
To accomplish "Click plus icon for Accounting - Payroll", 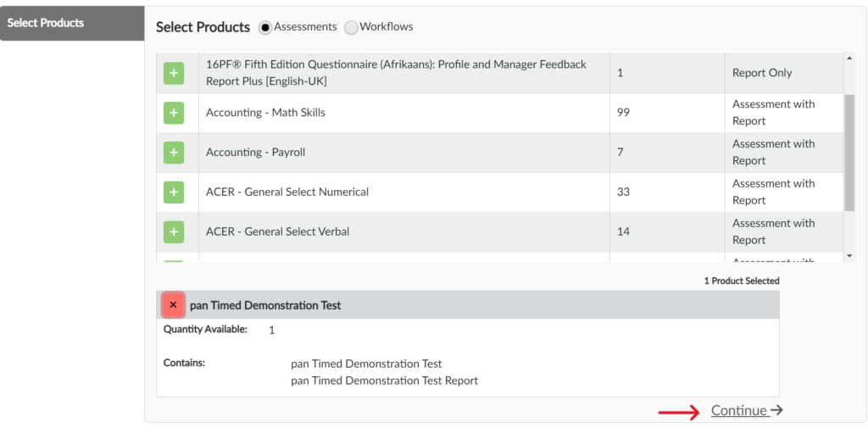I will (174, 153).
